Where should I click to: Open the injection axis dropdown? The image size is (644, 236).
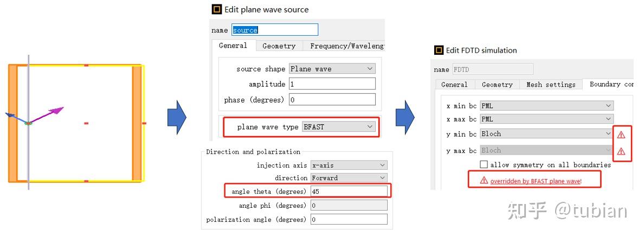click(x=349, y=165)
